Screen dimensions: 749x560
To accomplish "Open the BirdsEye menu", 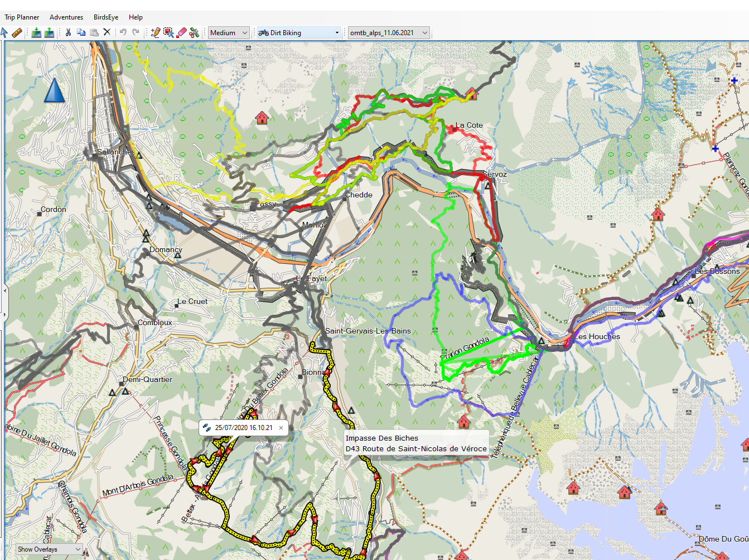I will pyautogui.click(x=106, y=17).
